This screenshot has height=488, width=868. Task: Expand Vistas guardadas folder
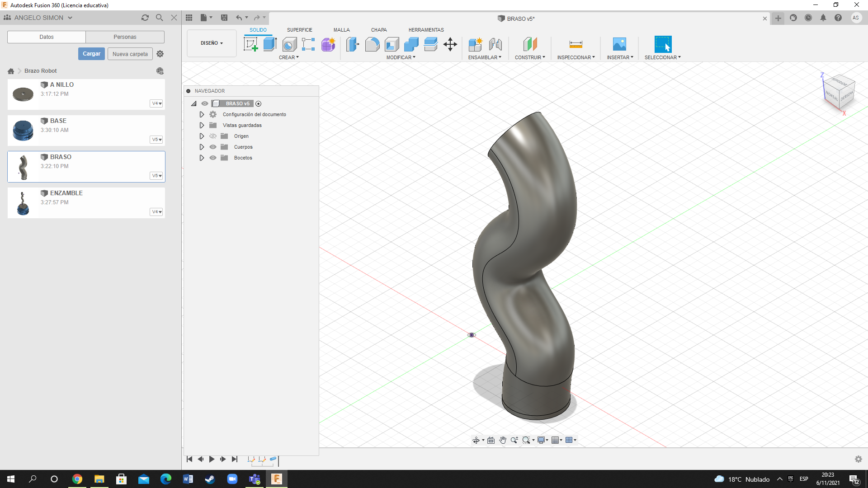202,125
